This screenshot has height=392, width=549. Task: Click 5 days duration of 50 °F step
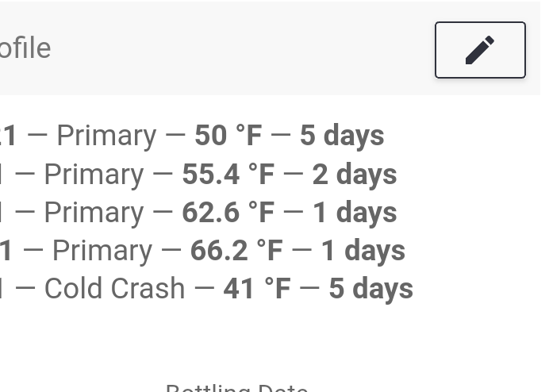tap(342, 135)
